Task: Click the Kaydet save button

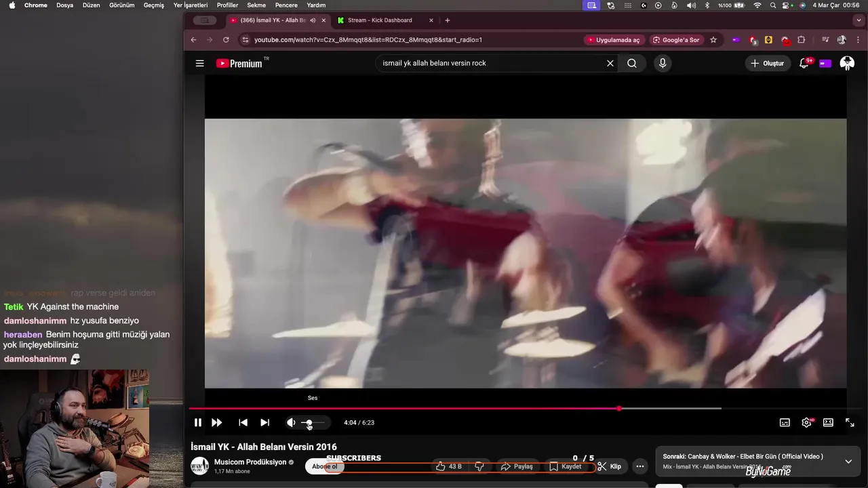Action: click(566, 466)
